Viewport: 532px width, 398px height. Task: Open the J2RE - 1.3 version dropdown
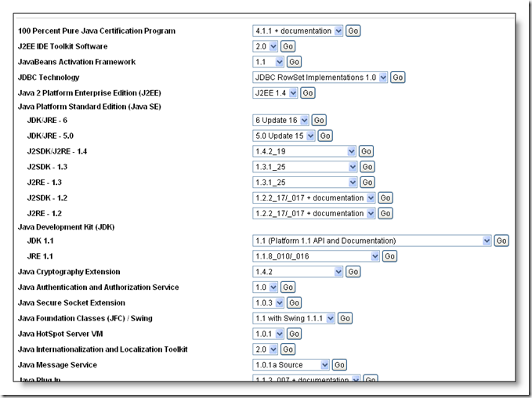coord(305,183)
